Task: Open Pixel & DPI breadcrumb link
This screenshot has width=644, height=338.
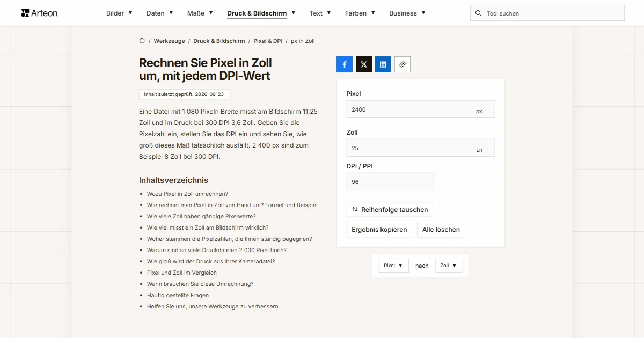Action: tap(268, 41)
